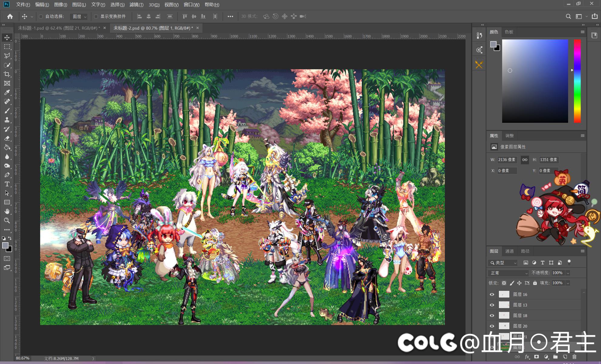Screen dimensions: 601x364
Task: Click delete layer trash icon
Action: pos(574,357)
